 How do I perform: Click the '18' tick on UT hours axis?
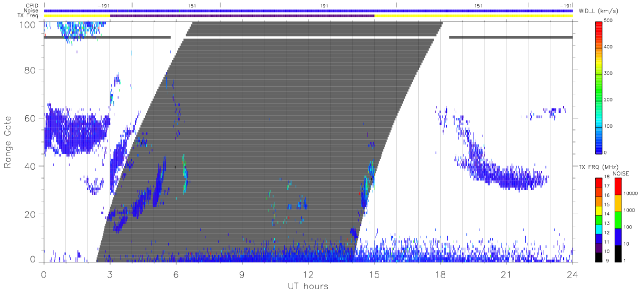(441, 273)
